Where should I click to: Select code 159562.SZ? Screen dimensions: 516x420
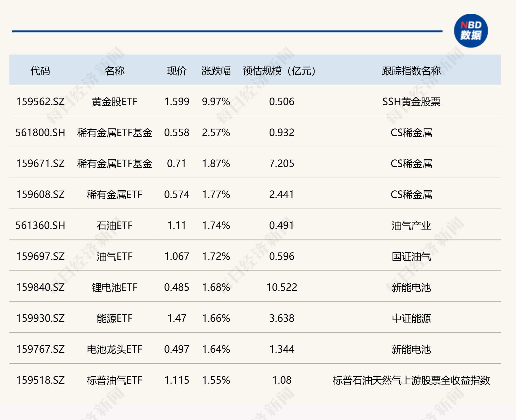pos(40,102)
